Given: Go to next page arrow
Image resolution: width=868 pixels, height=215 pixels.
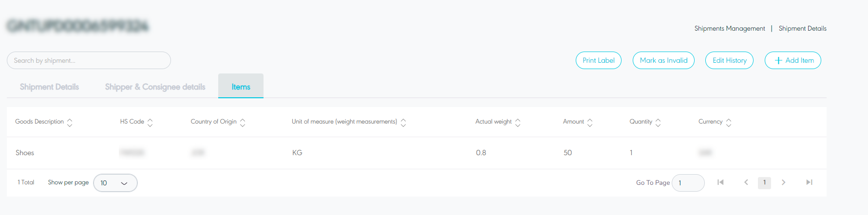Looking at the screenshot, I should point(783,182).
